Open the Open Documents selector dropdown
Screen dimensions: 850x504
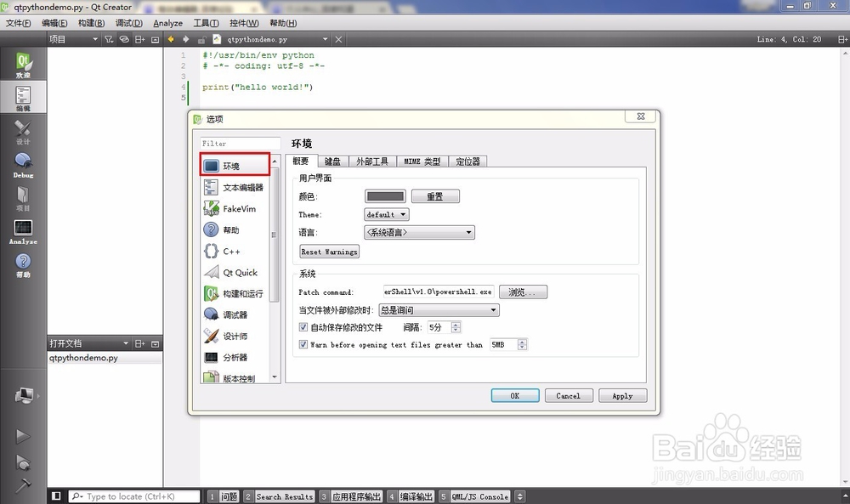(x=89, y=343)
